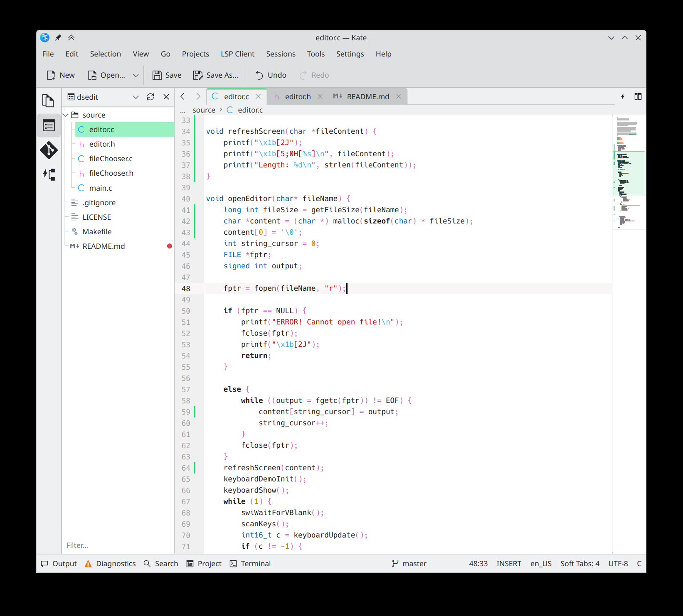Go to previous tab with left arrow
This screenshot has width=683, height=616.
point(182,96)
